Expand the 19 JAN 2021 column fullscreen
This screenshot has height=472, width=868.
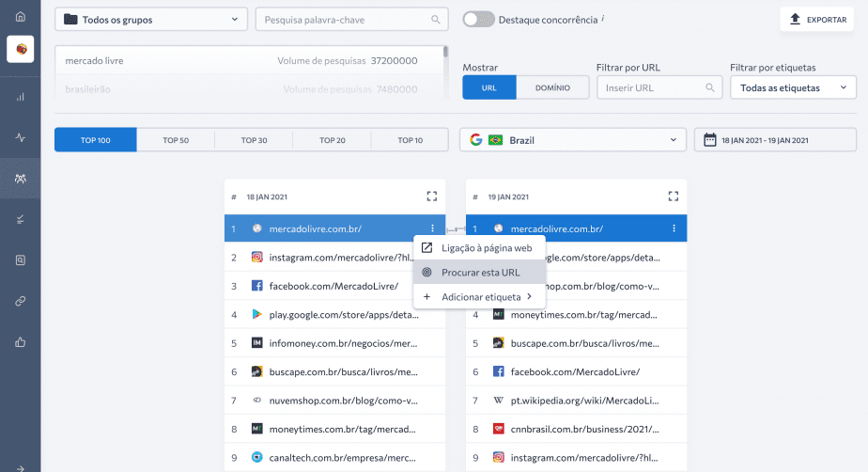pyautogui.click(x=674, y=197)
